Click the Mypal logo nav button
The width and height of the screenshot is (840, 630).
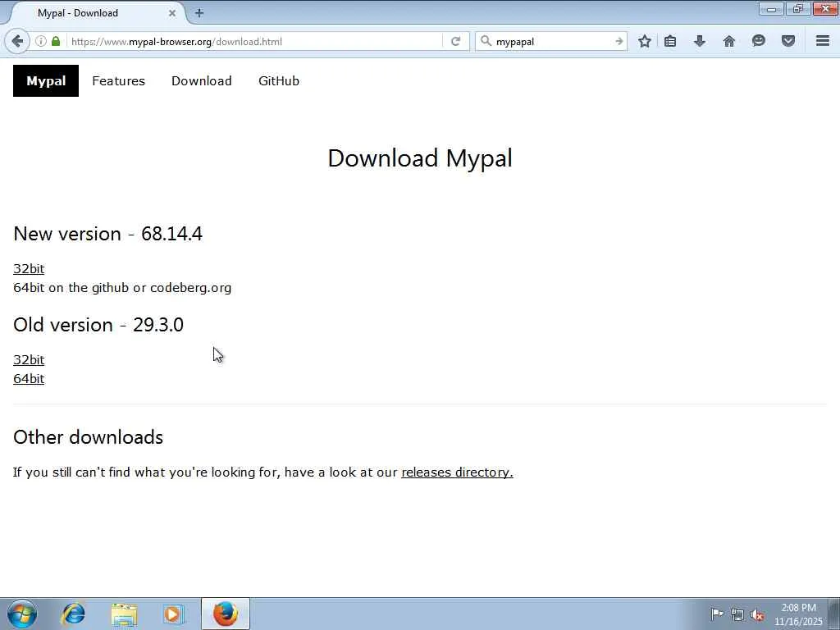pos(46,81)
